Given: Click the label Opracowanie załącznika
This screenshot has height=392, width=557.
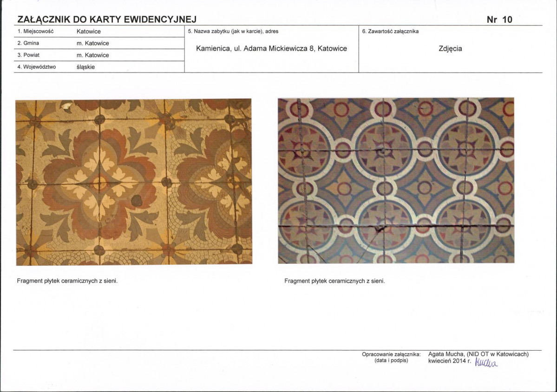Looking at the screenshot, I should pyautogui.click(x=391, y=354).
